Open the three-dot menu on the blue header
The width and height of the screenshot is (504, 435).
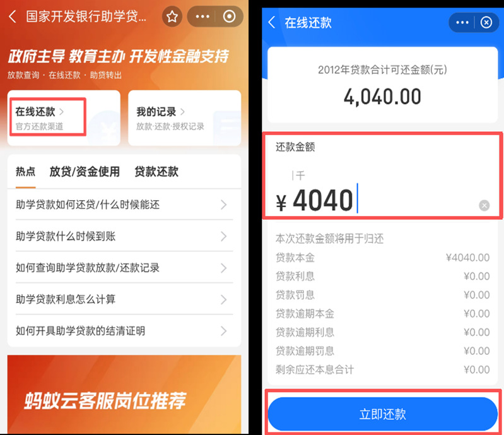click(x=462, y=23)
